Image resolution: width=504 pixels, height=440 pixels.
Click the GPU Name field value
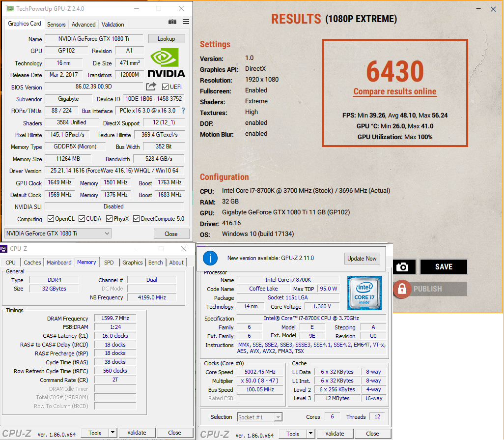(94, 39)
